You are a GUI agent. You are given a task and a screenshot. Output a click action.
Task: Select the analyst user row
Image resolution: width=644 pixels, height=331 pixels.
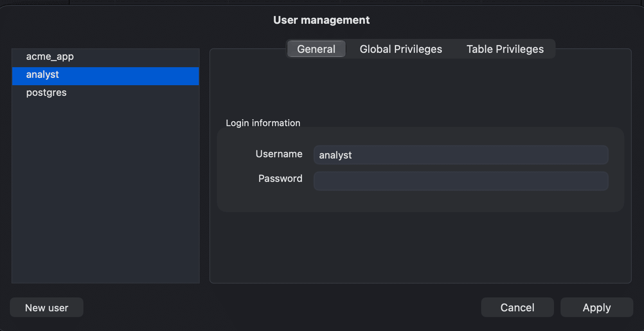point(106,76)
